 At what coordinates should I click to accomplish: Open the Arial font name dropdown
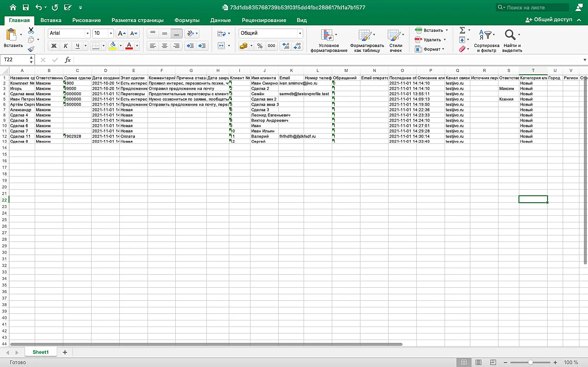[87, 34]
